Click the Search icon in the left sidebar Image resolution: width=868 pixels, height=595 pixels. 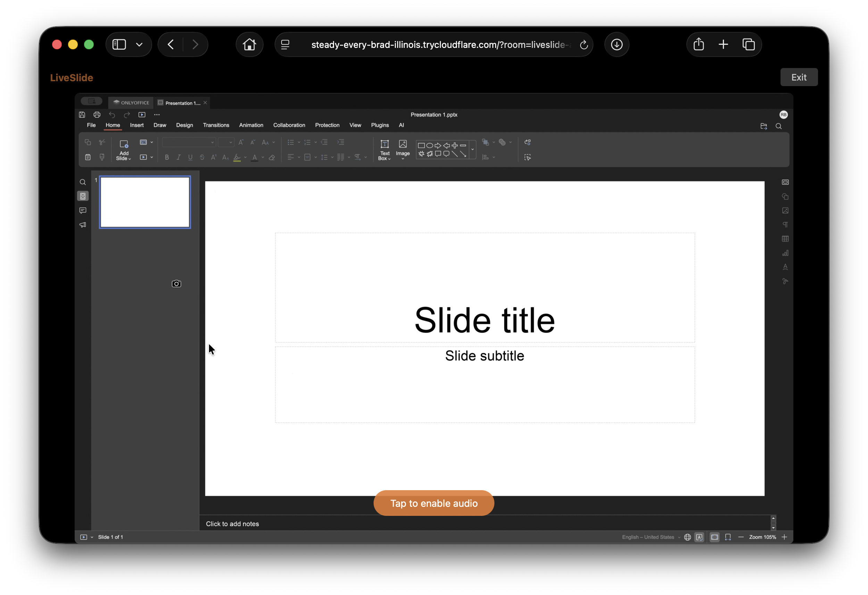tap(83, 182)
